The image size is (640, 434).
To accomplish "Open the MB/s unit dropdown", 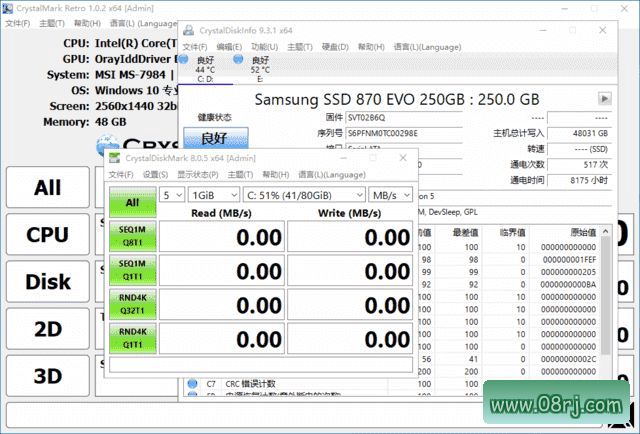I will click(x=391, y=194).
